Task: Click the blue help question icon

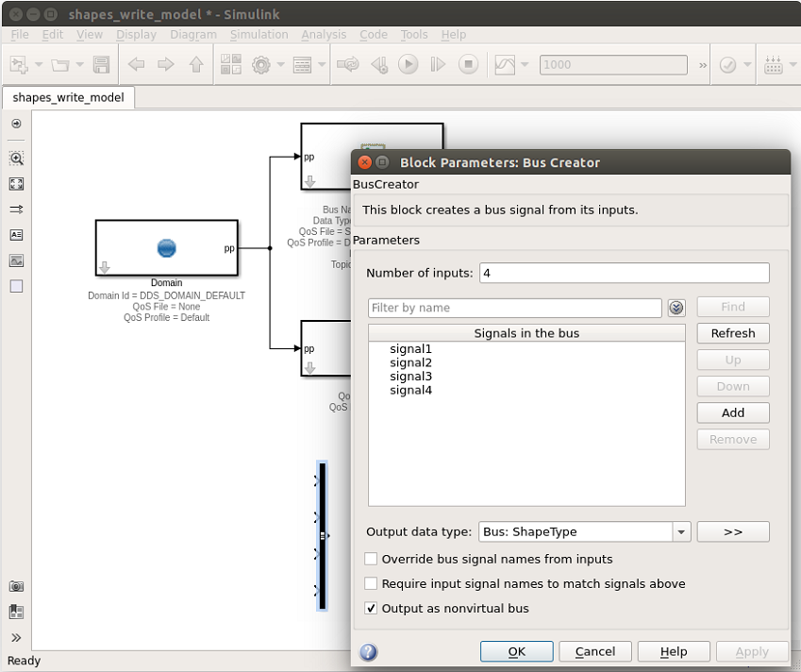Action: pyautogui.click(x=368, y=651)
